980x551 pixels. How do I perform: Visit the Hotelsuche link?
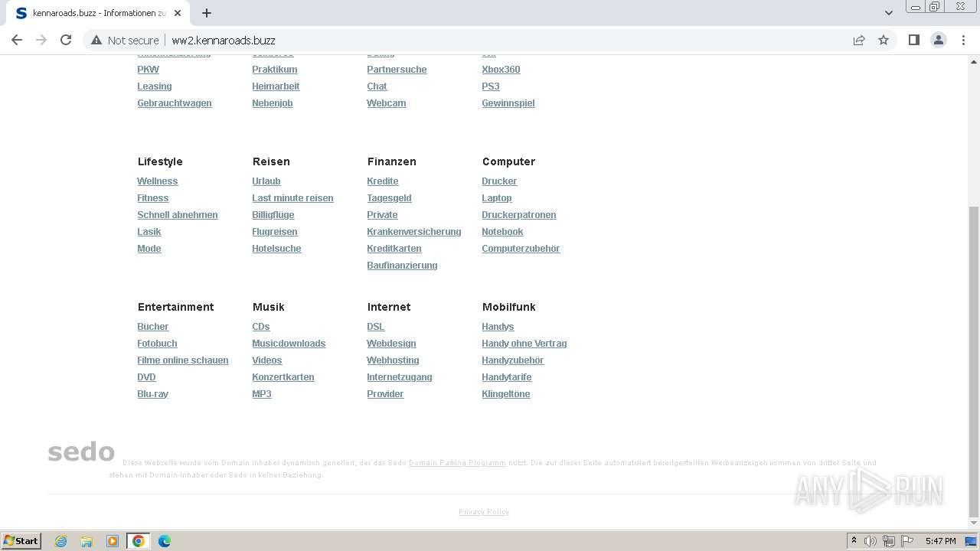click(276, 249)
